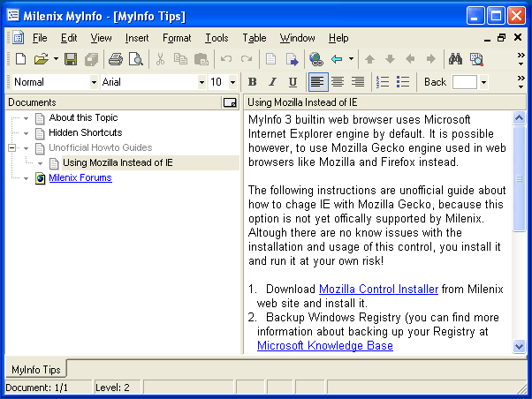Select Hidden Shortcuts document

pyautogui.click(x=85, y=132)
